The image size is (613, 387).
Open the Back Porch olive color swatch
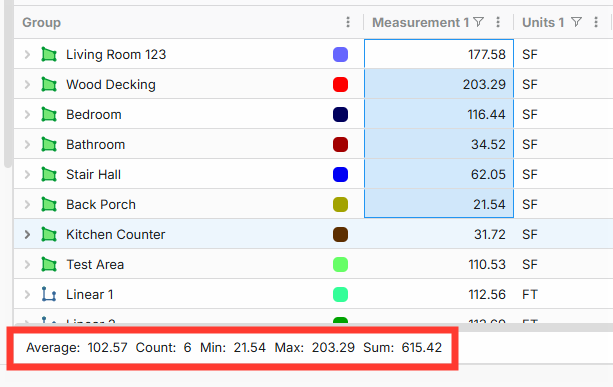pyautogui.click(x=341, y=204)
